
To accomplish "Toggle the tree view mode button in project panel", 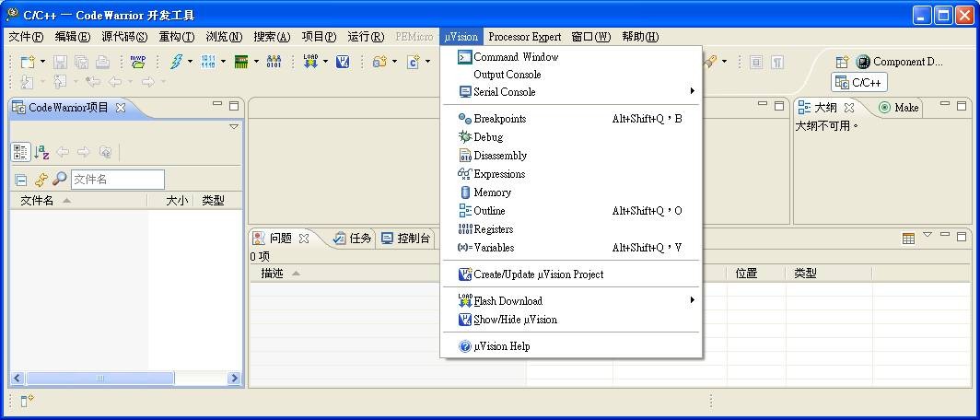I will (20, 152).
